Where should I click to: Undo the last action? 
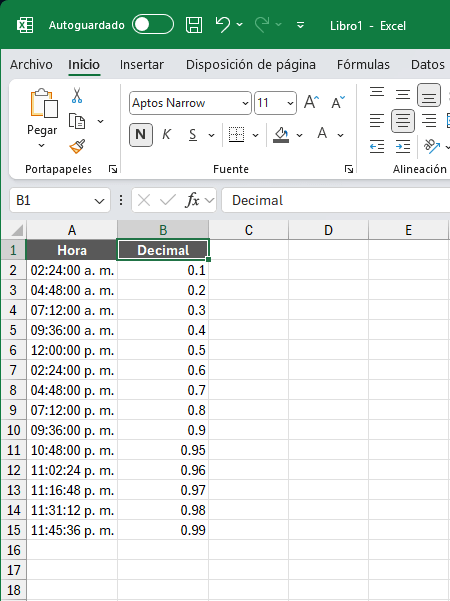pyautogui.click(x=223, y=25)
